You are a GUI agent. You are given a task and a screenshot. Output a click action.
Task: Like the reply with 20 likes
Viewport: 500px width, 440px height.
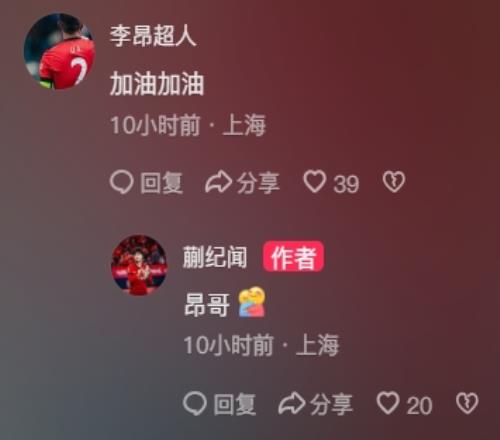click(x=388, y=403)
